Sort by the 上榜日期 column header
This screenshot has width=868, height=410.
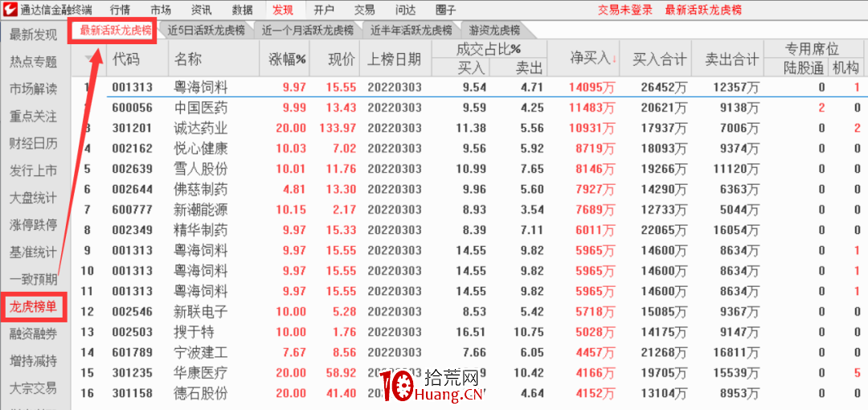(394, 59)
